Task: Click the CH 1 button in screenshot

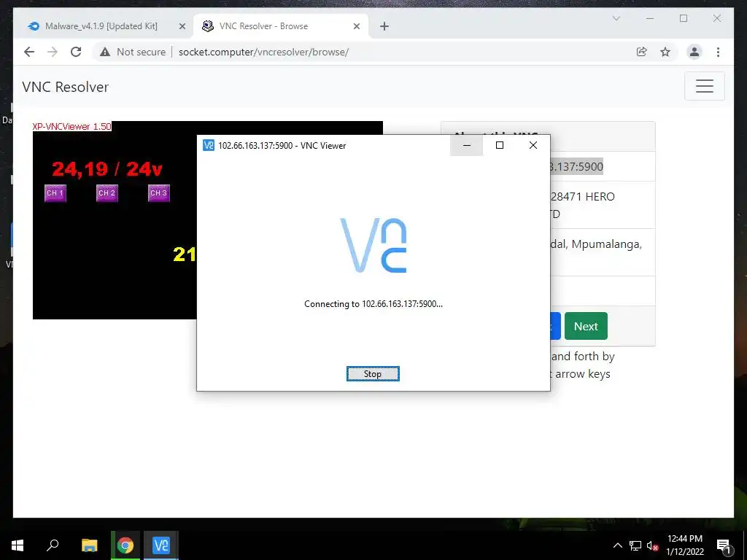Action: pyautogui.click(x=55, y=192)
